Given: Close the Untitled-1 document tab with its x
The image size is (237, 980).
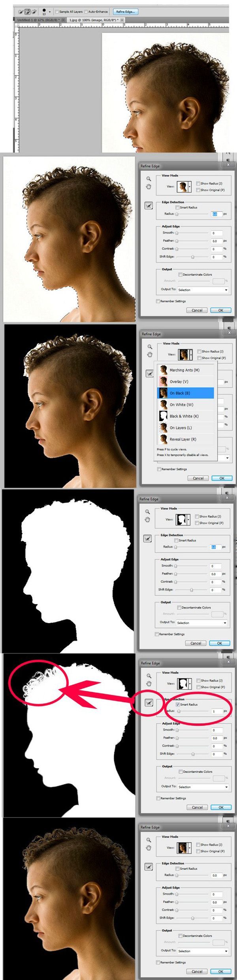Looking at the screenshot, I should click(63, 20).
